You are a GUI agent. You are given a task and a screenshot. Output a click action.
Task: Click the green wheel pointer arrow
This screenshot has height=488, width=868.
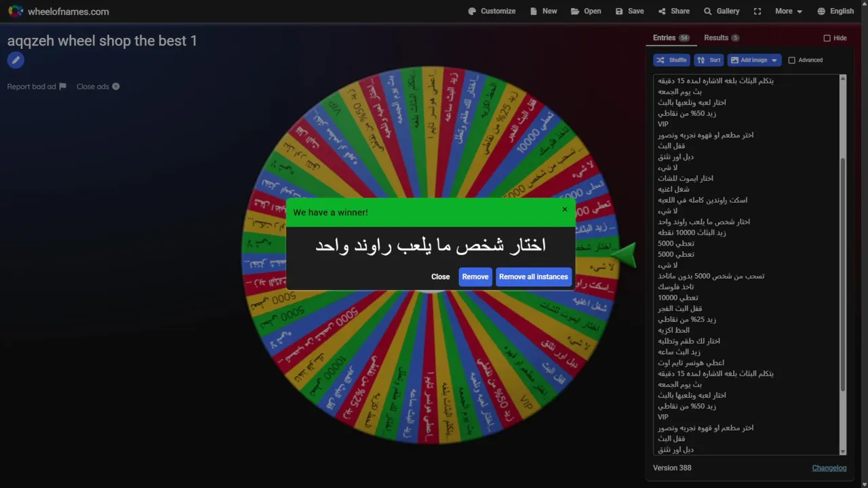[623, 255]
